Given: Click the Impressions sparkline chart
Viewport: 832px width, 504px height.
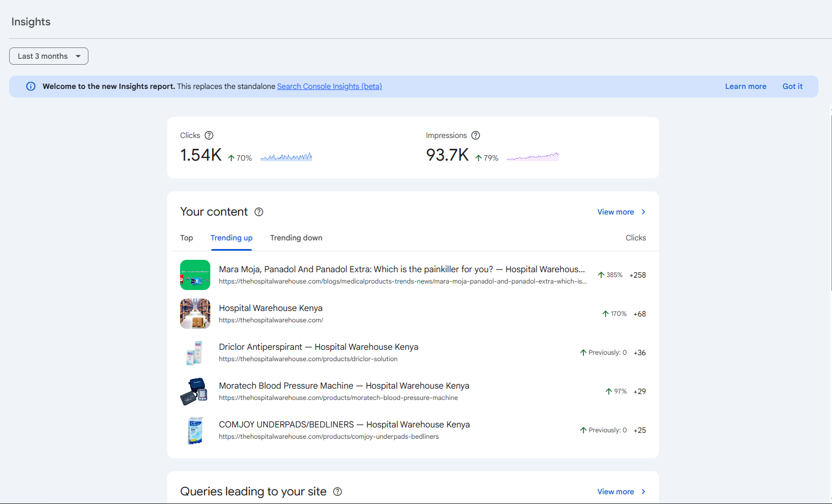Looking at the screenshot, I should [532, 156].
